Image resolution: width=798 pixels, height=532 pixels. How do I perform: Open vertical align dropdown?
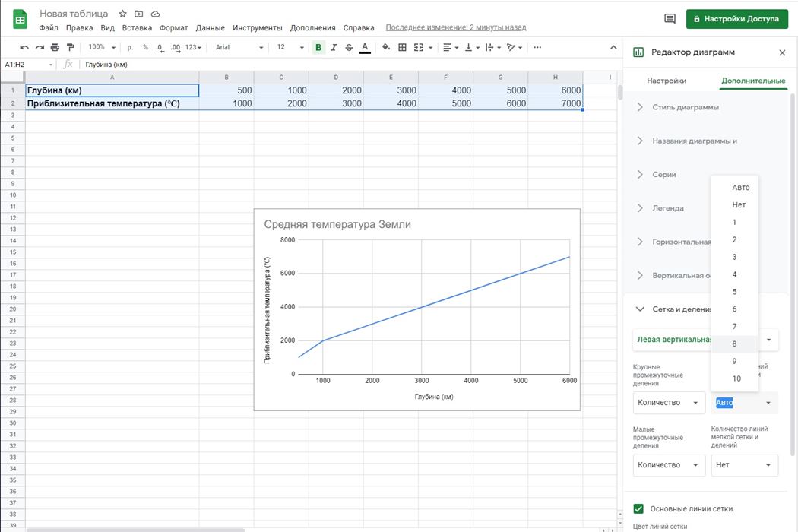[x=472, y=47]
